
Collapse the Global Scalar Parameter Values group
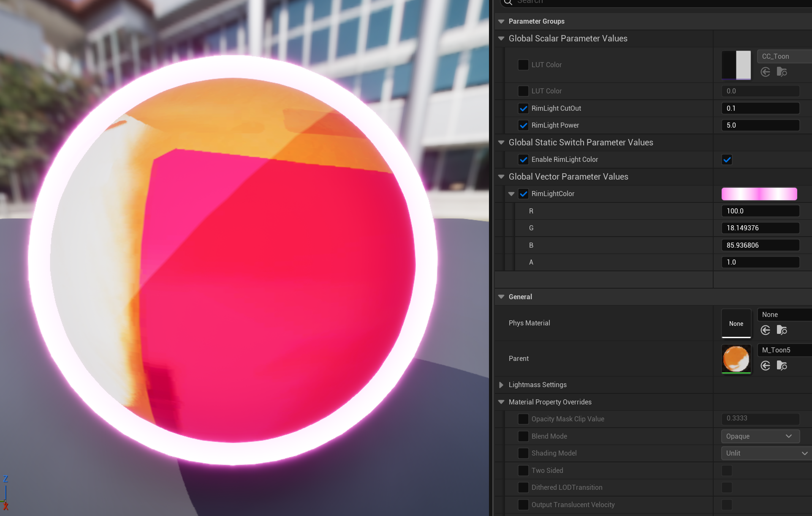click(x=501, y=38)
